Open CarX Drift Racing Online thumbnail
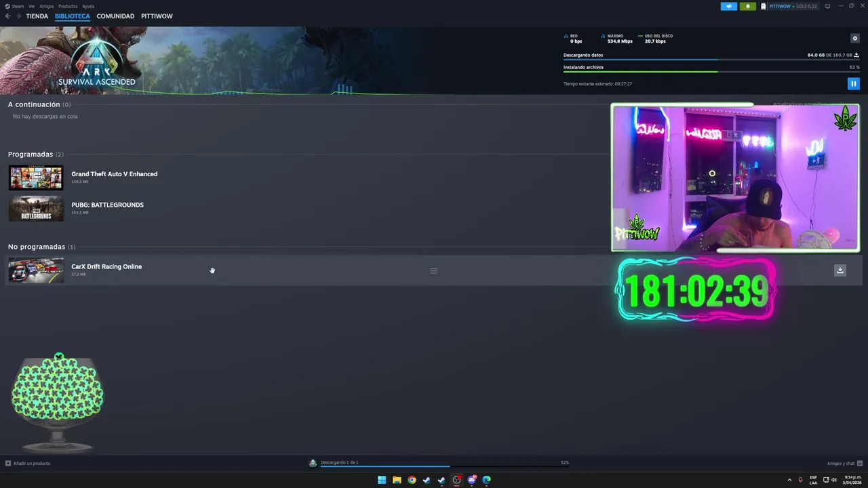Image resolution: width=868 pixels, height=488 pixels. tap(36, 270)
